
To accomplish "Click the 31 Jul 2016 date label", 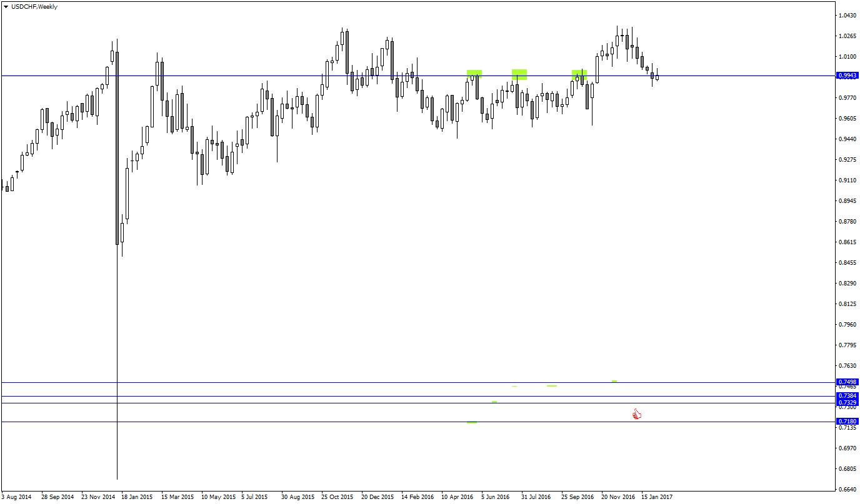I will click(x=536, y=497).
